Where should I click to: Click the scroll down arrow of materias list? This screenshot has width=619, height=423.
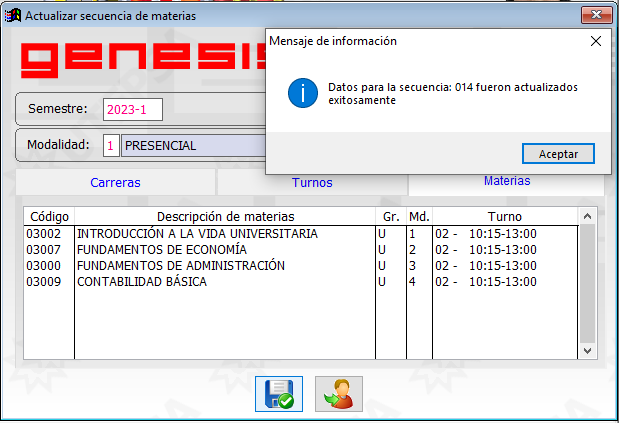587,351
